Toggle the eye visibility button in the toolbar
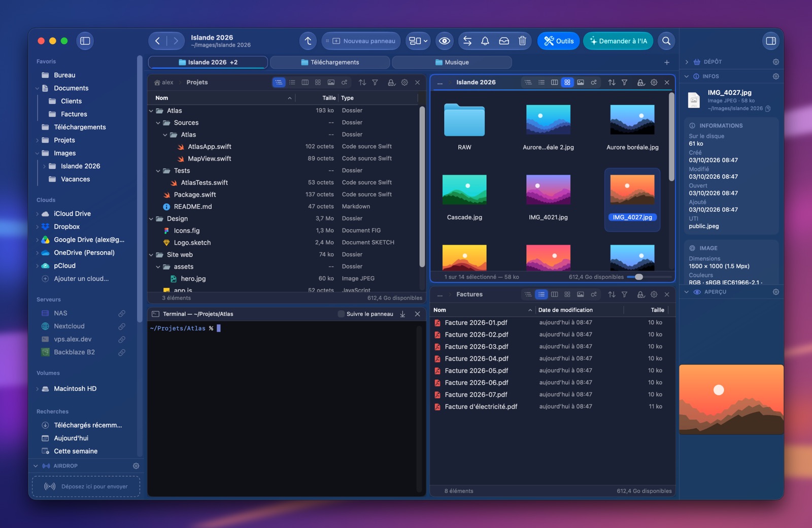The width and height of the screenshot is (812, 528). pyautogui.click(x=445, y=41)
